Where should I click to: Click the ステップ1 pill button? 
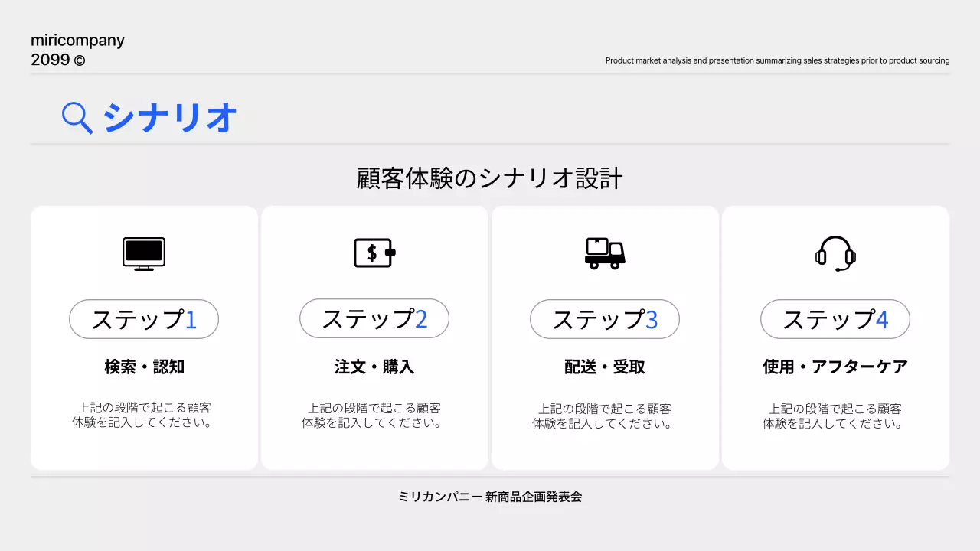tap(144, 318)
